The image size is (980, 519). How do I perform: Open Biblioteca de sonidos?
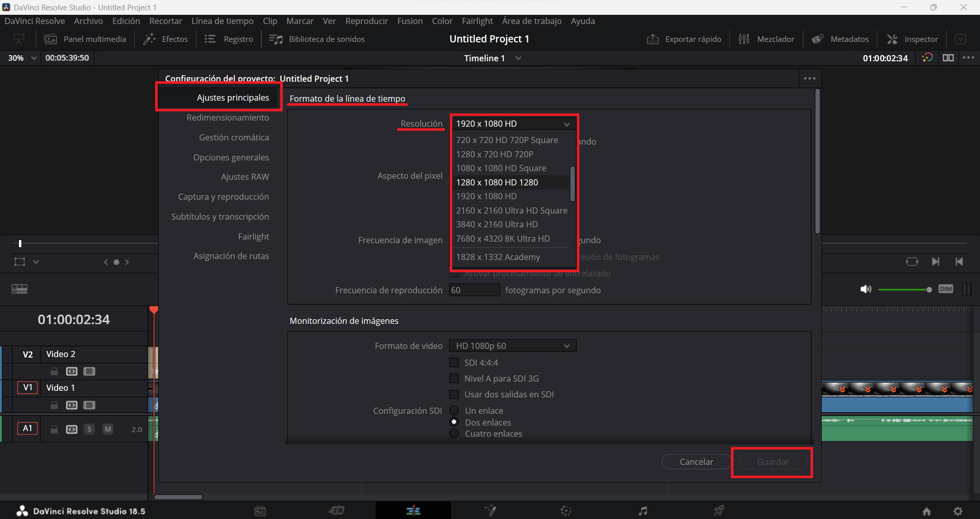tap(317, 39)
